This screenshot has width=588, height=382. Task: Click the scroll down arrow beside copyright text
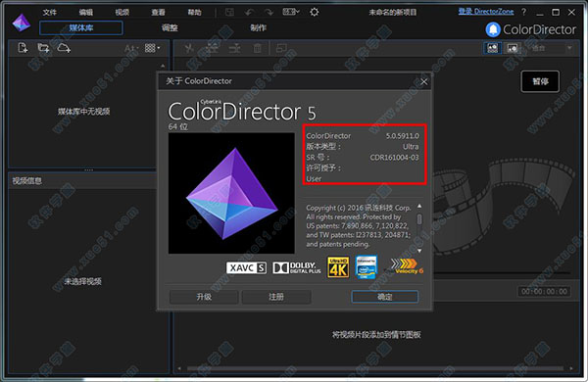tap(419, 251)
